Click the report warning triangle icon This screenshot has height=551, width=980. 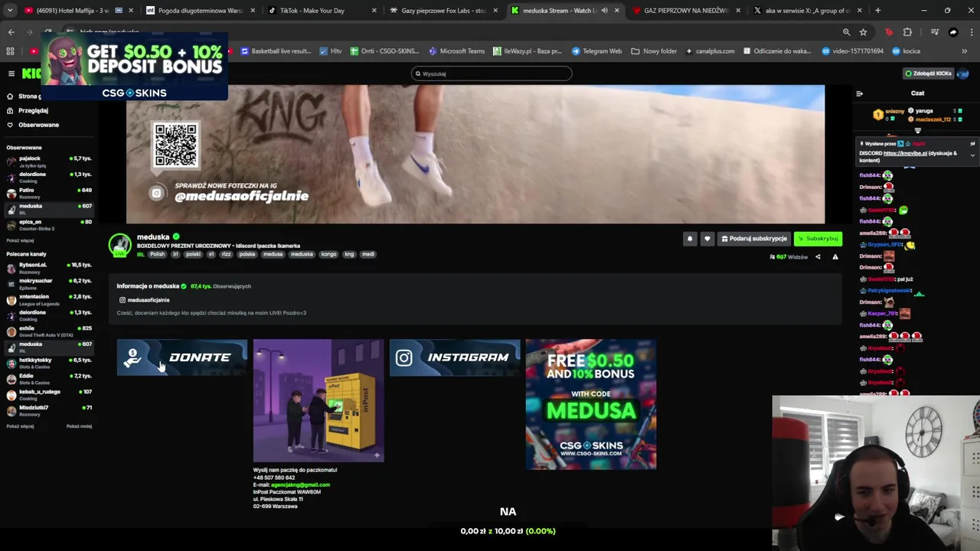[835, 257]
